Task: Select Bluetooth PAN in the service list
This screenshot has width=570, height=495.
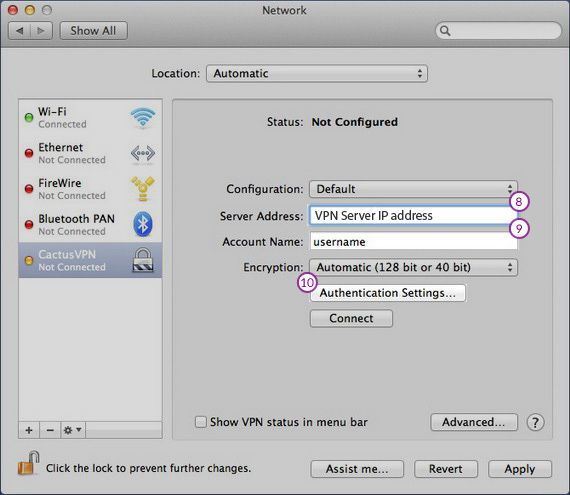Action: [90, 225]
